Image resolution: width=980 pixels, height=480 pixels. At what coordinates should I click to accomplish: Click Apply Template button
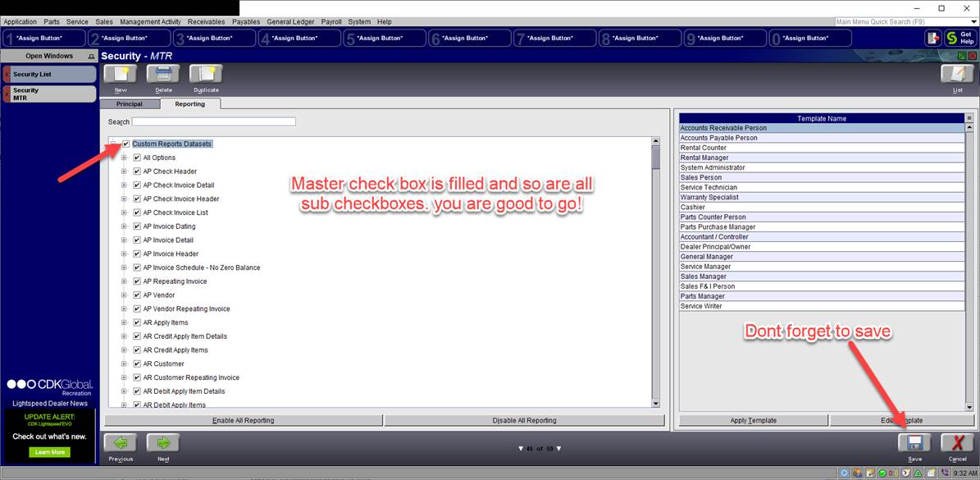[753, 421]
